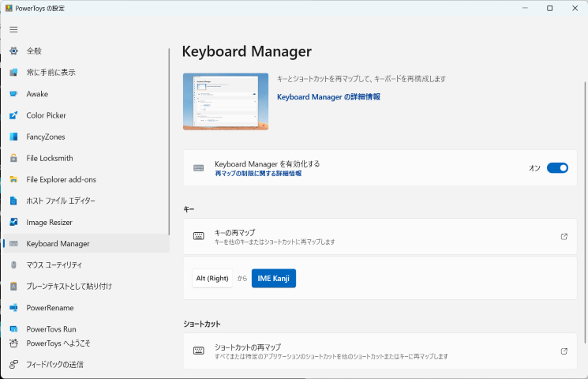
Task: Click the IME Kanji mapped key button
Action: [273, 278]
